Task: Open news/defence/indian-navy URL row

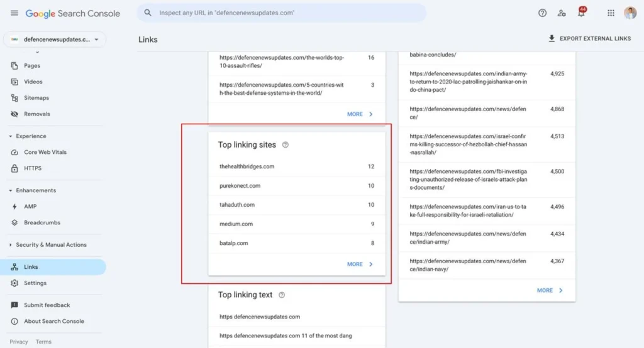Action: click(x=487, y=265)
